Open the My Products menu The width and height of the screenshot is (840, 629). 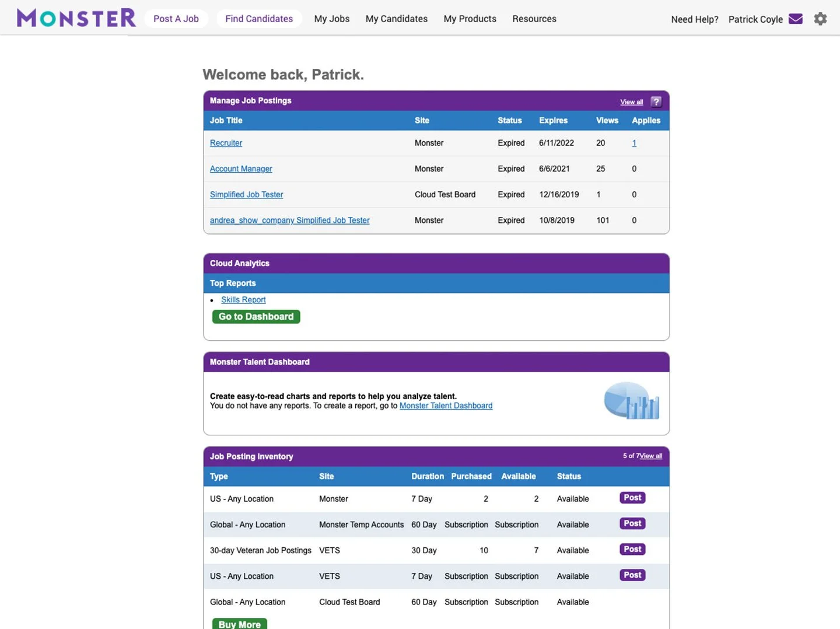tap(470, 19)
